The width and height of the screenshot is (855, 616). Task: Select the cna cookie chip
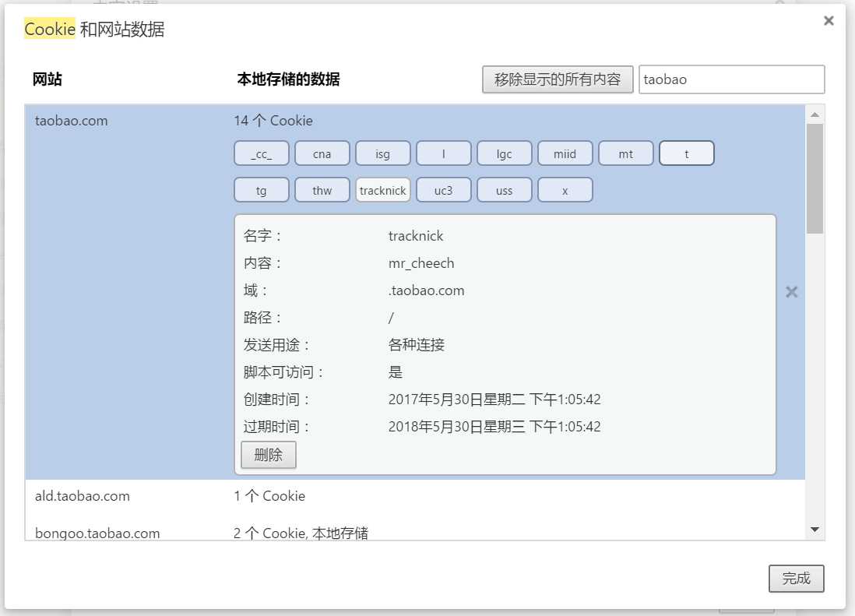pyautogui.click(x=322, y=153)
